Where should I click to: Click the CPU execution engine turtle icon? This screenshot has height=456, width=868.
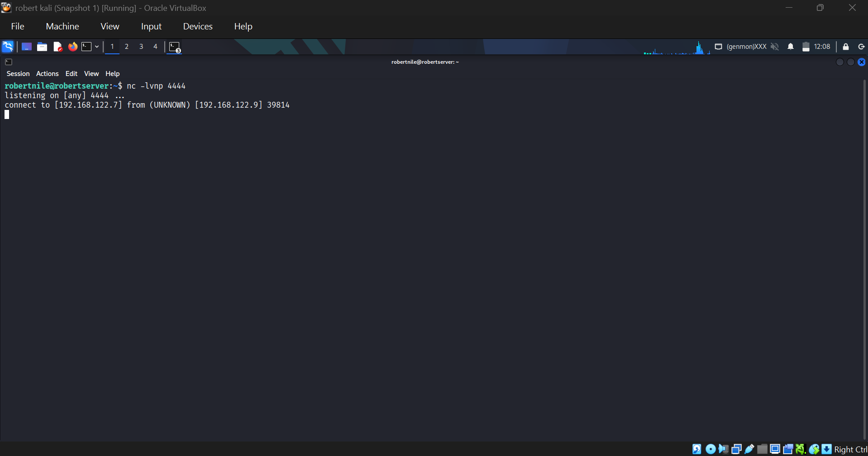click(801, 449)
